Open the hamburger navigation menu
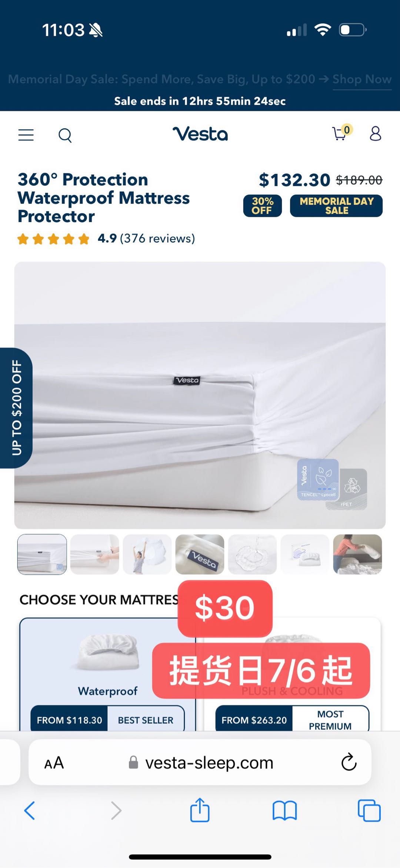Screen dimensions: 400x868 click(x=26, y=135)
